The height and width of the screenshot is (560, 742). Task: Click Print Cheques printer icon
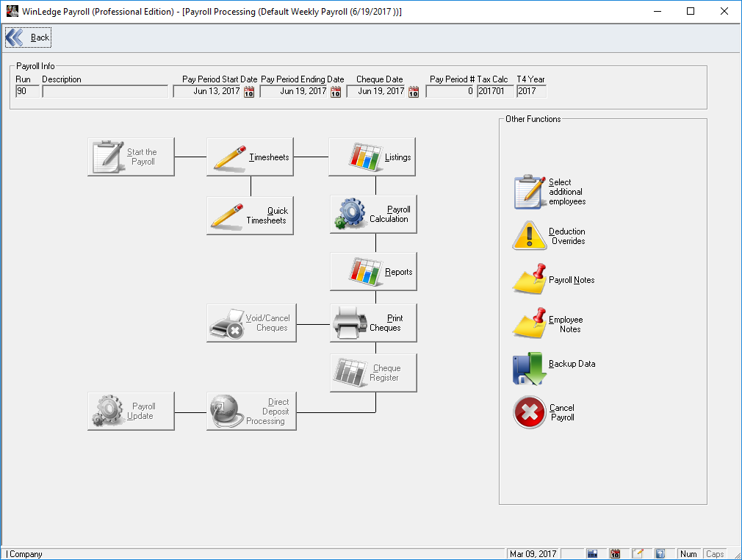tap(350, 323)
